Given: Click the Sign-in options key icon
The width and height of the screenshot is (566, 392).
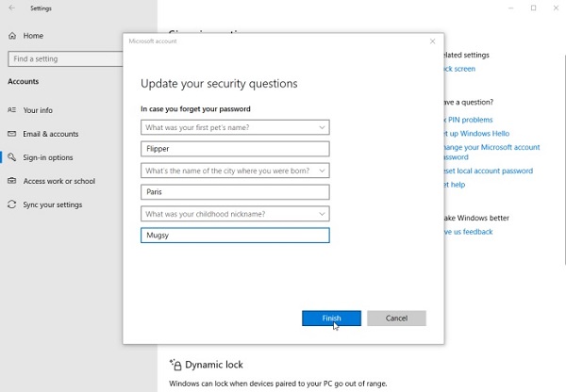Looking at the screenshot, I should [12, 157].
